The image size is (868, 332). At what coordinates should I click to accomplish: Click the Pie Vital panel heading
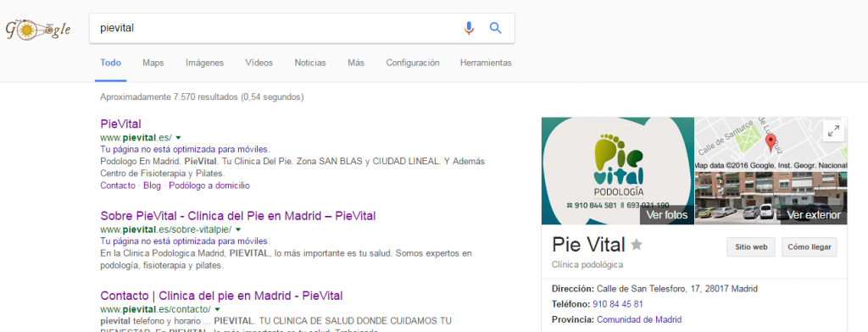click(588, 245)
